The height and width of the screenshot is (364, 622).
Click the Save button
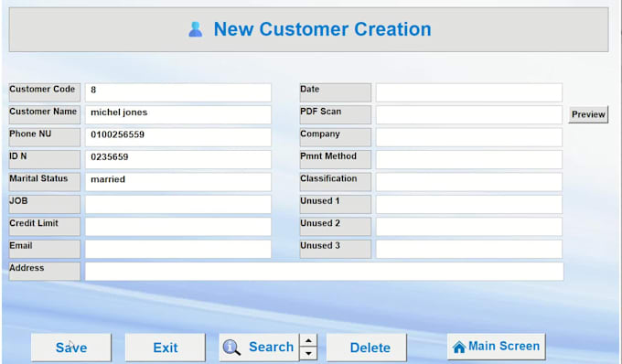pyautogui.click(x=71, y=348)
